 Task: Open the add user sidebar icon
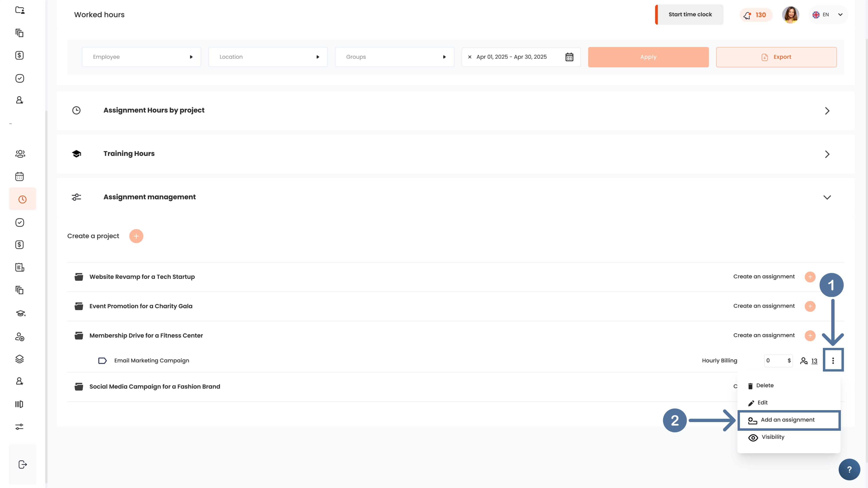coord(20,337)
